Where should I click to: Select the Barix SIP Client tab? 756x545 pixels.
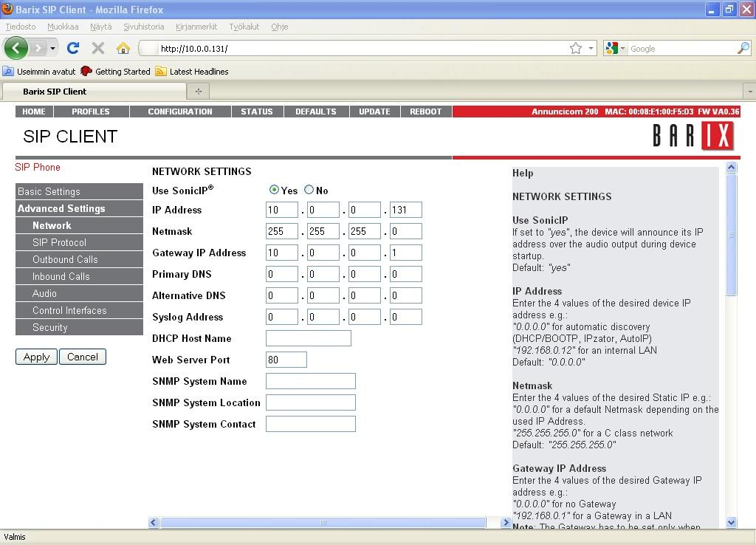coord(94,91)
